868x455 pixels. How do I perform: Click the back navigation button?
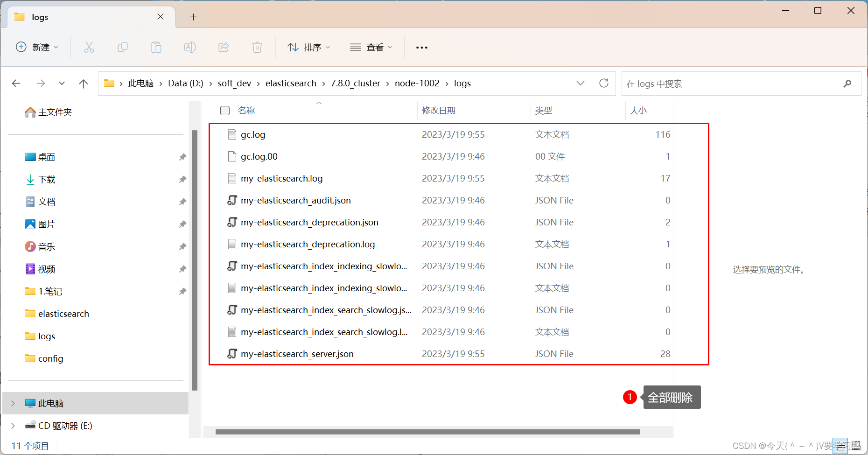(x=16, y=83)
